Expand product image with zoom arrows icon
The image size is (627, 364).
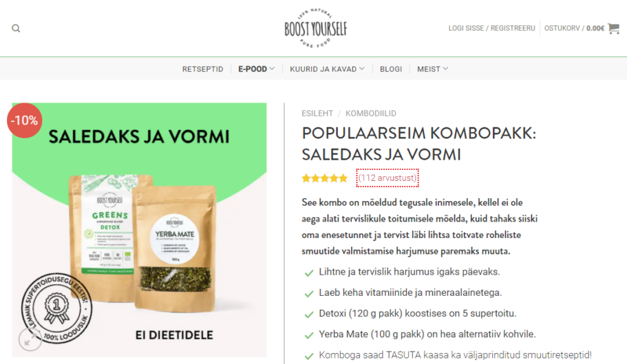pyautogui.click(x=30, y=339)
